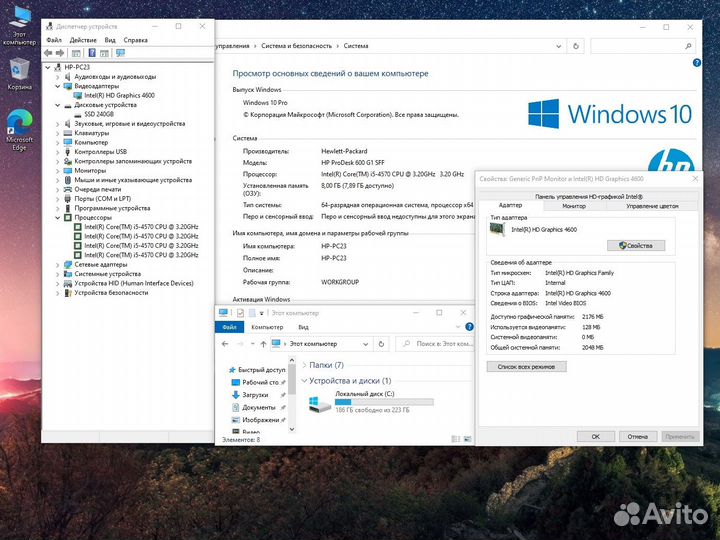Open the Файл tab in Explorer
Screen dimensions: 720x540
(229, 327)
